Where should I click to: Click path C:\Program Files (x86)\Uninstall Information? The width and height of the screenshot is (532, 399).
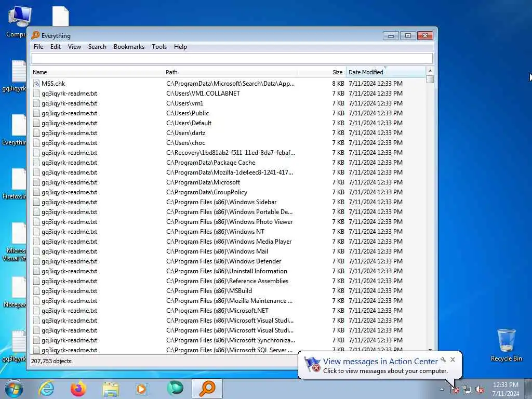click(x=227, y=271)
